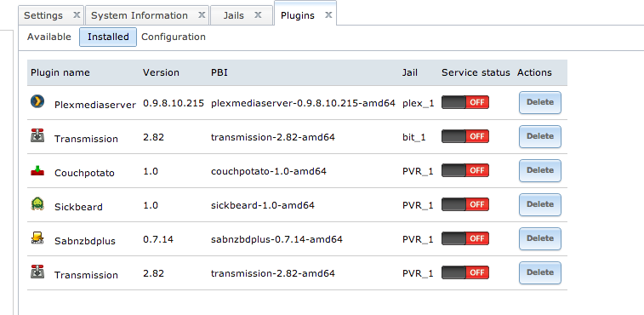Viewport: 644px width, 315px height.
Task: Close the Plugins tab with its X
Action: pos(328,15)
